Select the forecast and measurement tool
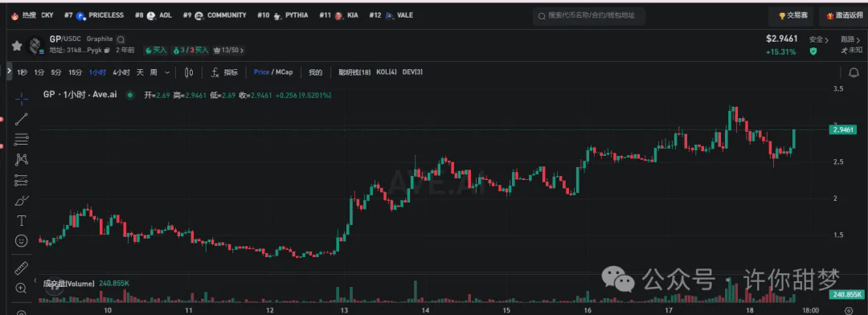 click(x=22, y=180)
